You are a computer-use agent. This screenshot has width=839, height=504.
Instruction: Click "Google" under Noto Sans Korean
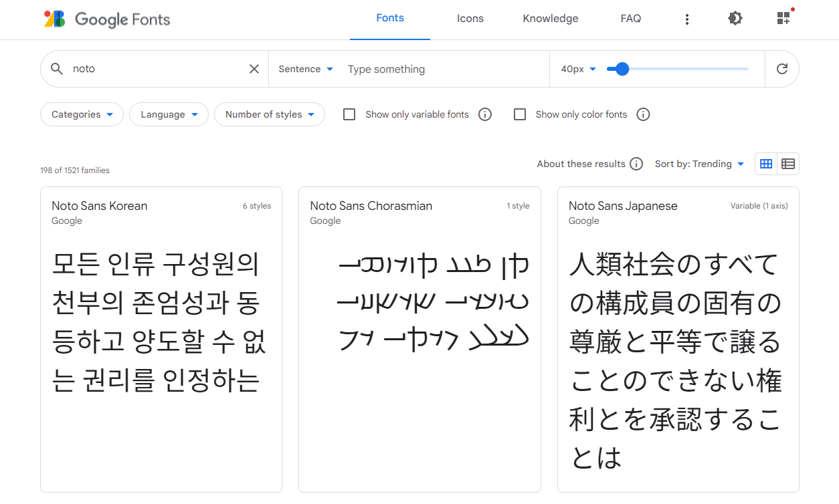[x=67, y=221]
